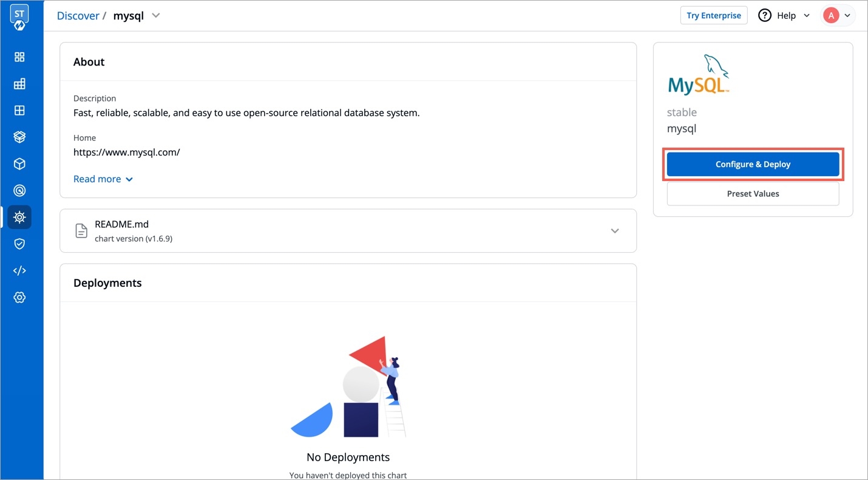Click the Devtron ST logo

tap(19, 18)
